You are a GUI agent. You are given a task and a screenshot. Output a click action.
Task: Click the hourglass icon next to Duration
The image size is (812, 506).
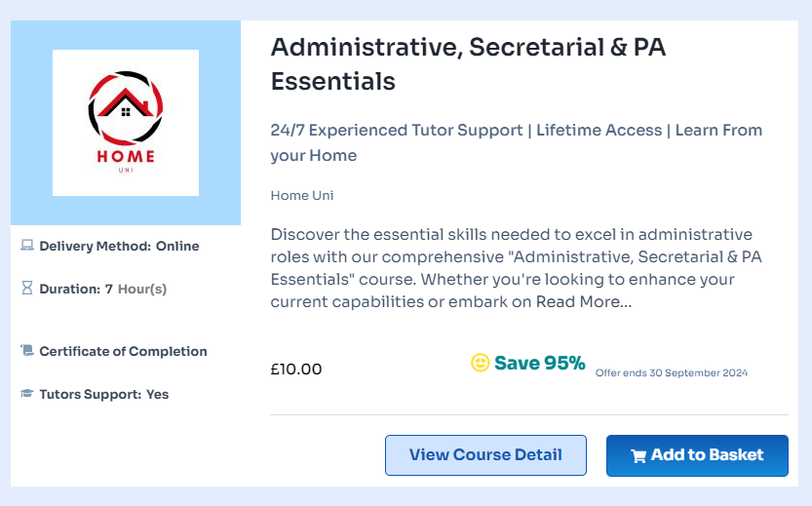[x=27, y=288]
